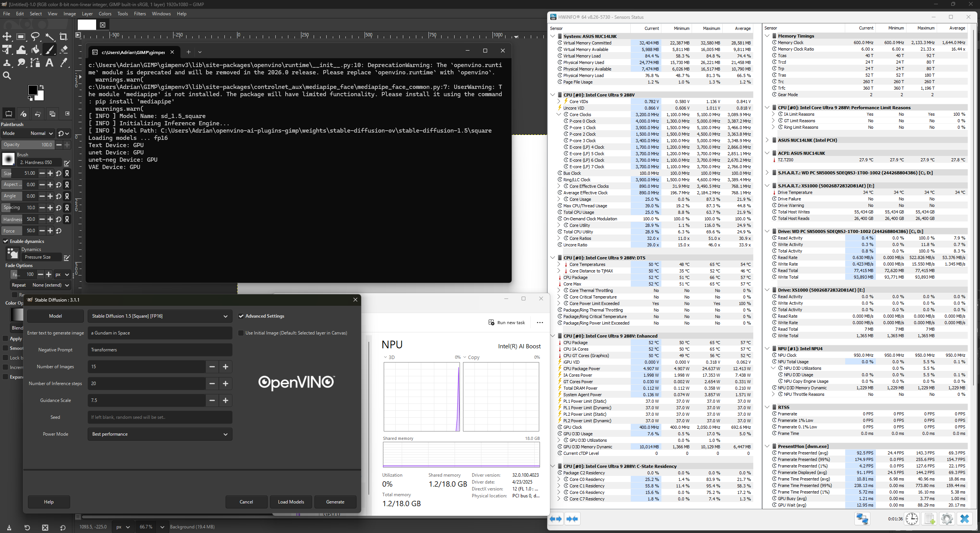Image resolution: width=980 pixels, height=533 pixels.
Task: Open the Stable Diffusion model dropdown
Action: pos(160,316)
